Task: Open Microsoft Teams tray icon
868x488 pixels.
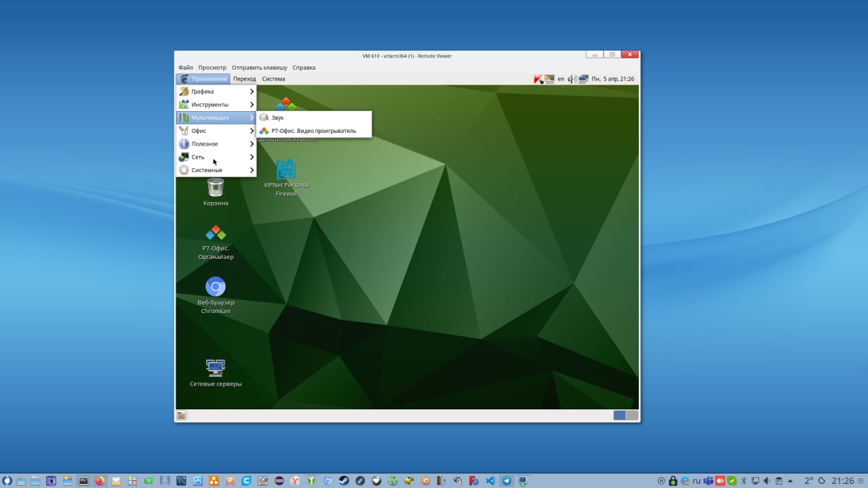Action: coord(708,481)
